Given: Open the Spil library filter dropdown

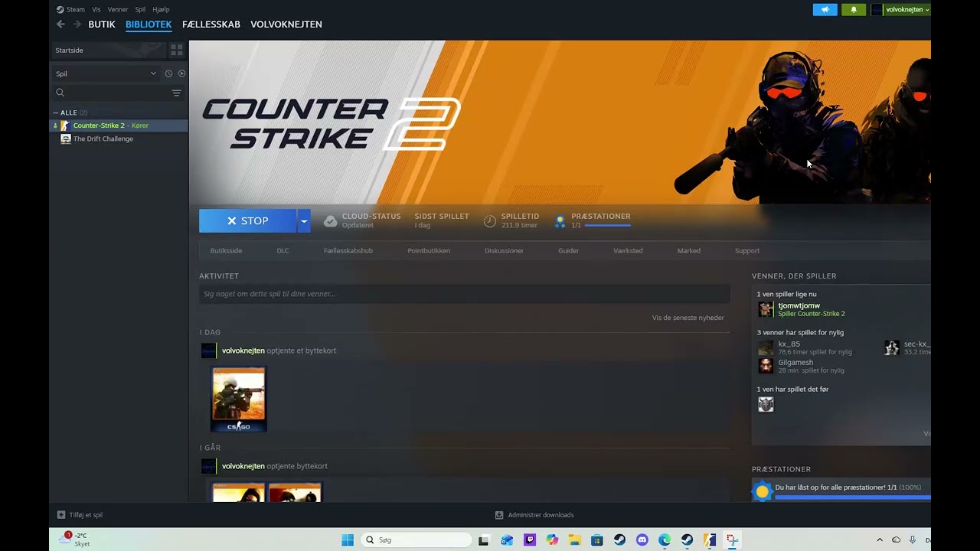Looking at the screenshot, I should pos(106,73).
